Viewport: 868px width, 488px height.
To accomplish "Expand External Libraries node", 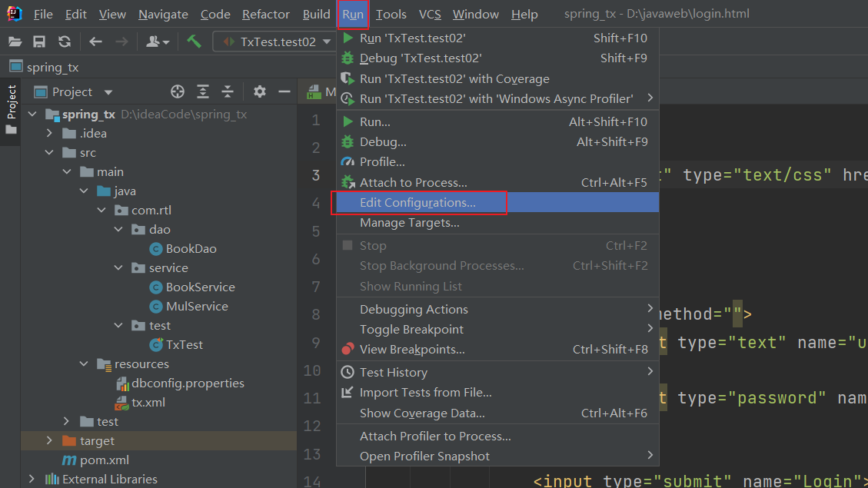I will [32, 479].
